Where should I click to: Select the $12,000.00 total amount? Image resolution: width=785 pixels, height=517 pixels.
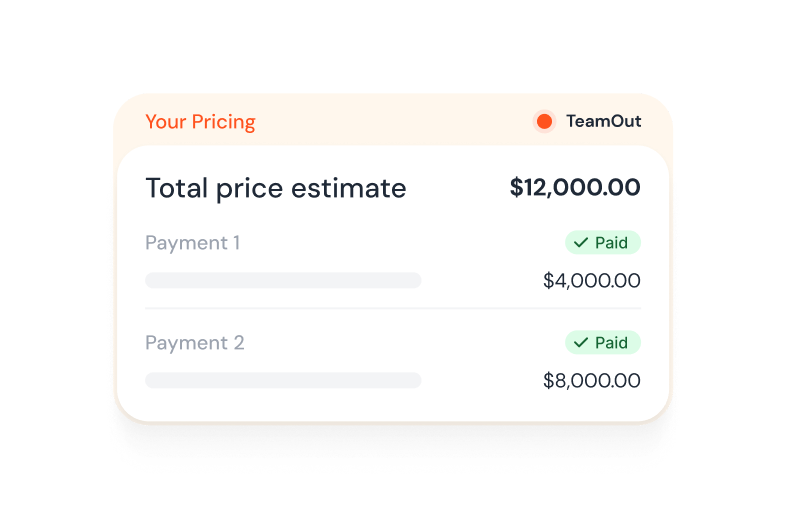pos(575,187)
